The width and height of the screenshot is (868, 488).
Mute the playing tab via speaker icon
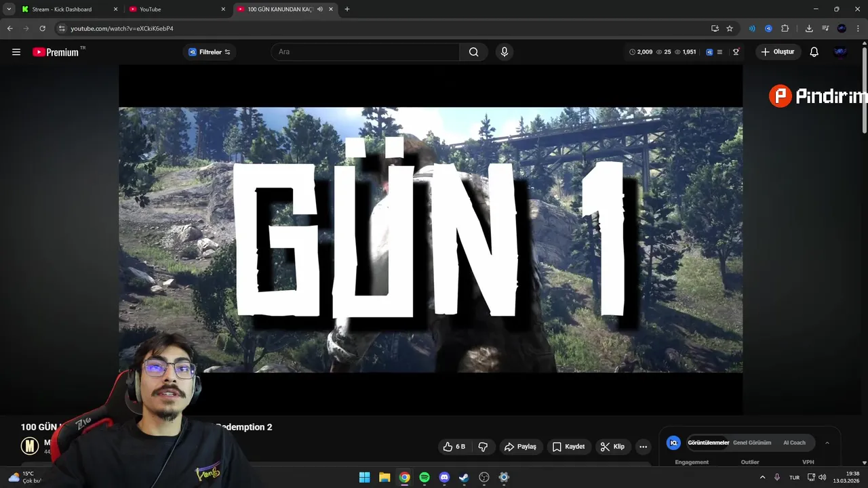pyautogui.click(x=319, y=9)
